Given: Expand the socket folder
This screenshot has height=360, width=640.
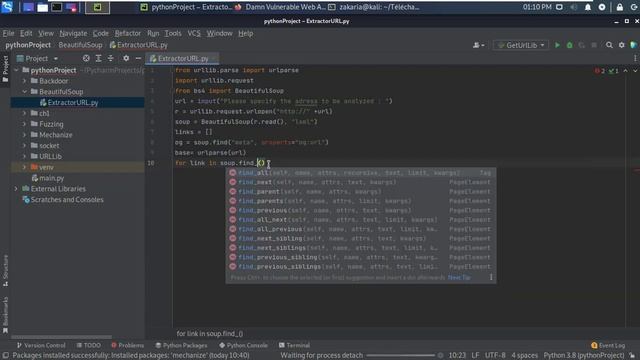Looking at the screenshot, I should click(24, 146).
